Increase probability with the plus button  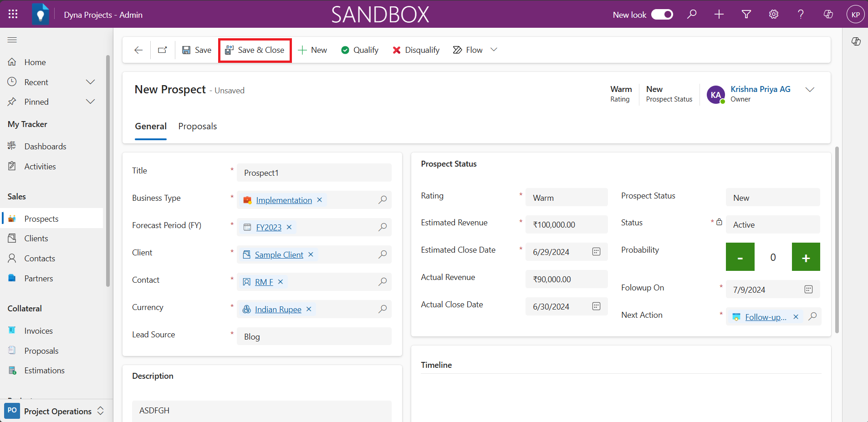(806, 257)
